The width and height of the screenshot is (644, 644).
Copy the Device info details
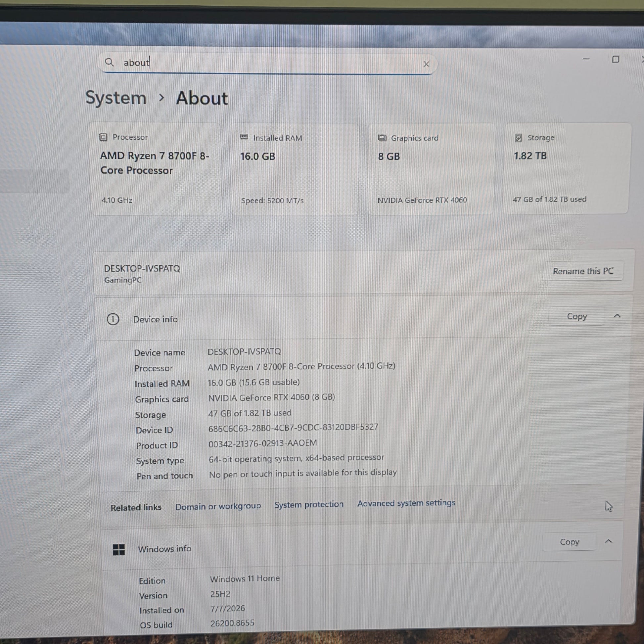pyautogui.click(x=577, y=316)
